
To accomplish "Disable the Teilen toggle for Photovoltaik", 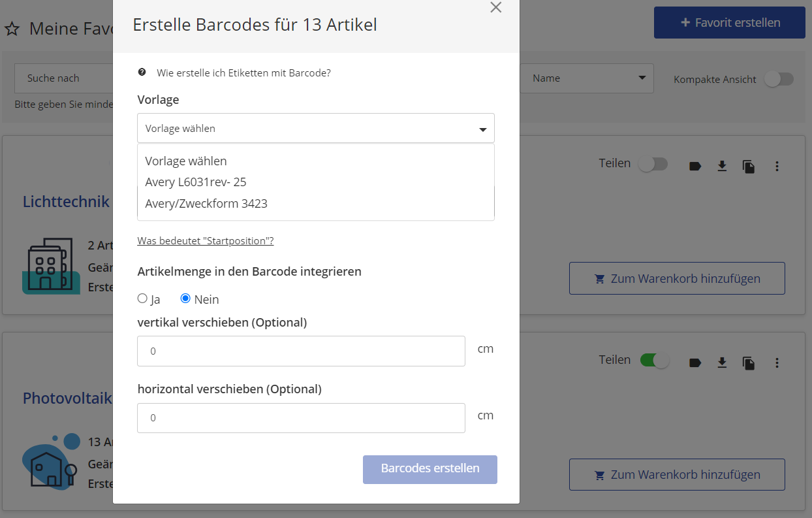I will click(x=654, y=360).
